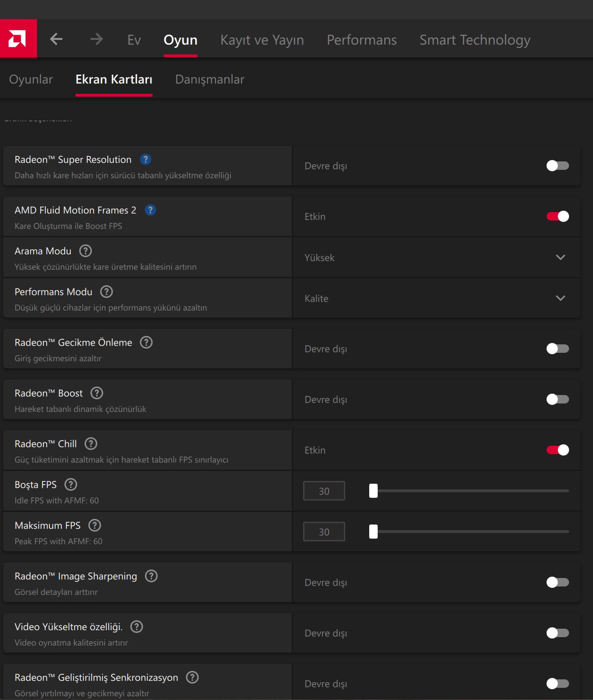This screenshot has width=593, height=700.
Task: Show help for Maksimum FPS
Action: (95, 525)
